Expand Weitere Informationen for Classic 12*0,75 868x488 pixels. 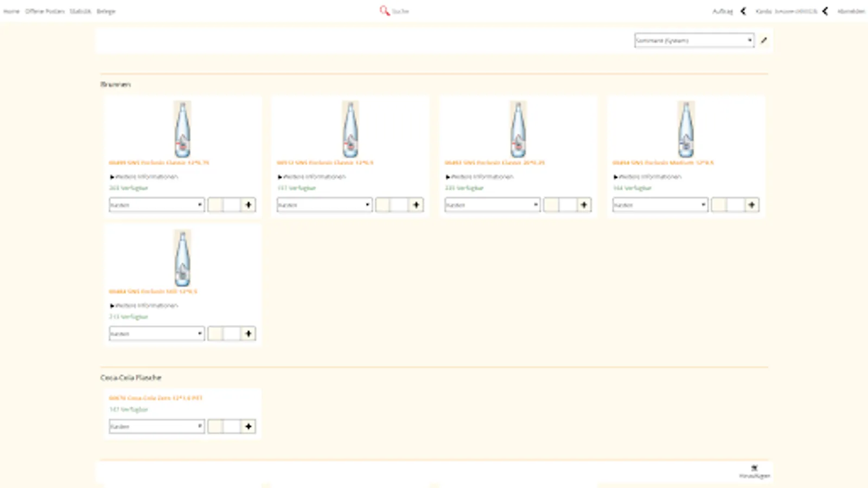click(x=144, y=177)
